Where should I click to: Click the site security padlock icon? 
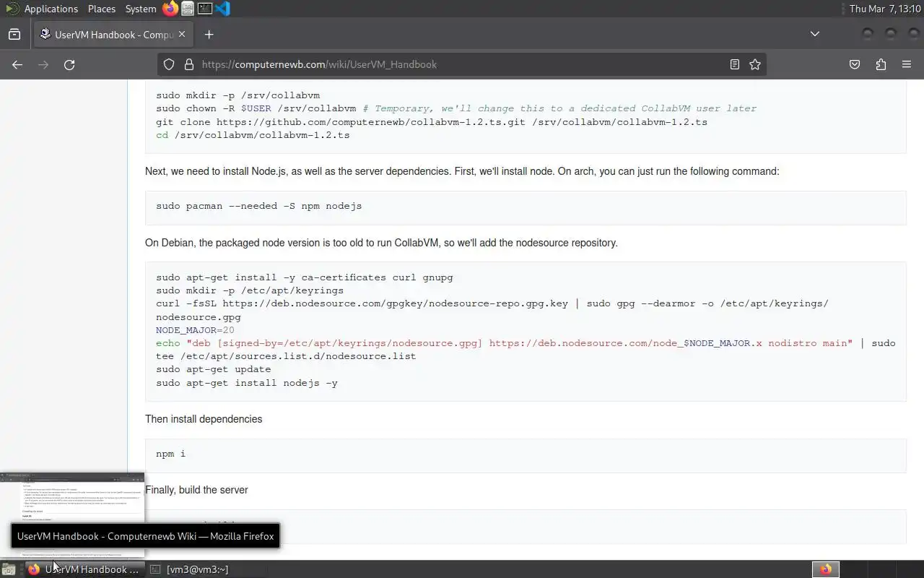[189, 64]
